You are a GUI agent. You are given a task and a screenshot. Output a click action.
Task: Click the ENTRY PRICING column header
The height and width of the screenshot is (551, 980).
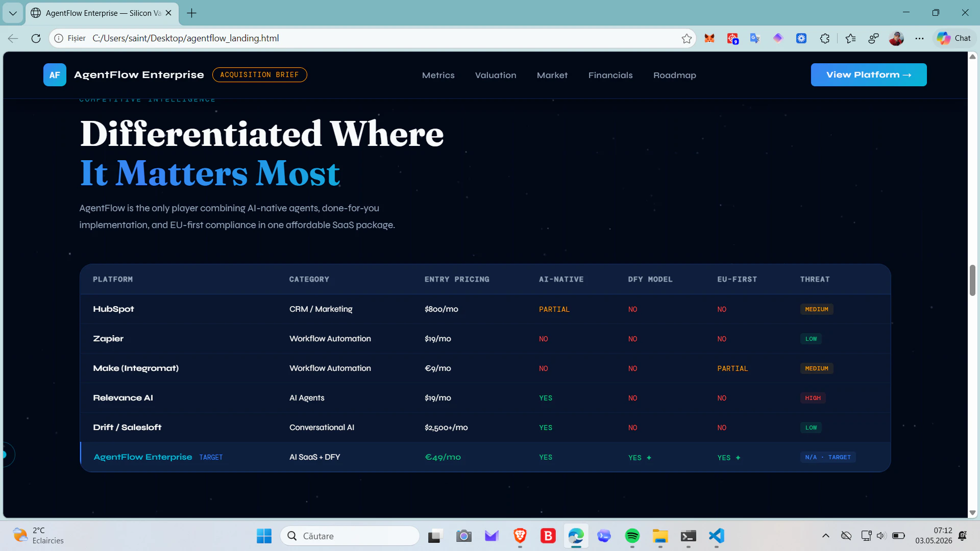coord(457,280)
